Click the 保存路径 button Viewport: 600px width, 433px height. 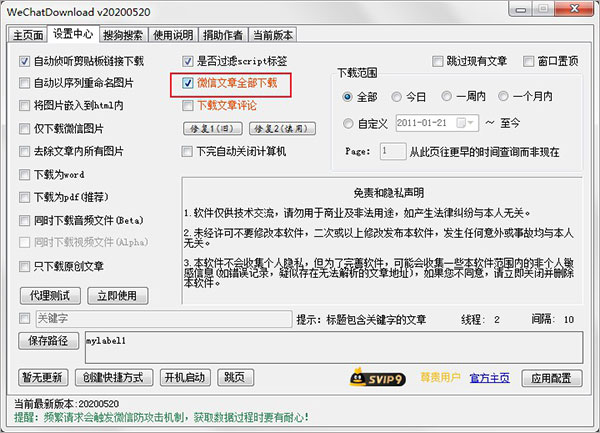pyautogui.click(x=48, y=340)
